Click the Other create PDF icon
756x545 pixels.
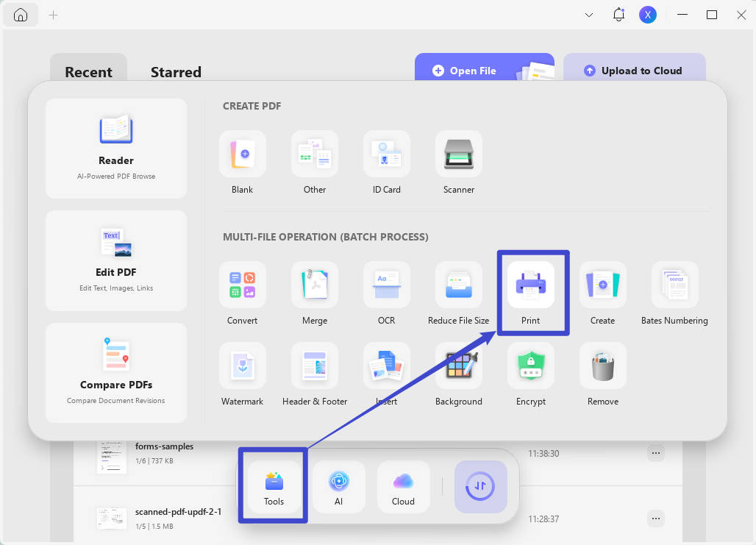tap(314, 154)
